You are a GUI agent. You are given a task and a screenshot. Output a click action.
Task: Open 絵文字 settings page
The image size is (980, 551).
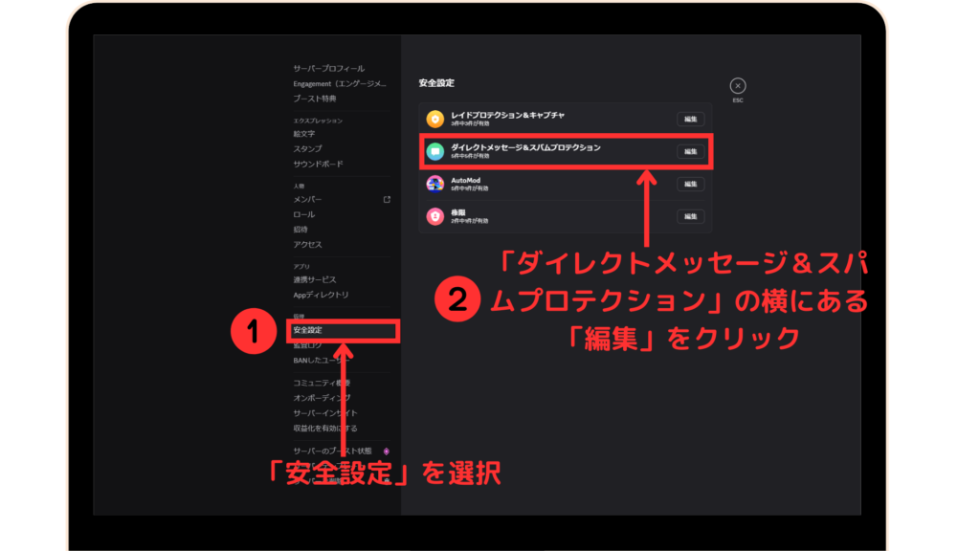pyautogui.click(x=303, y=134)
